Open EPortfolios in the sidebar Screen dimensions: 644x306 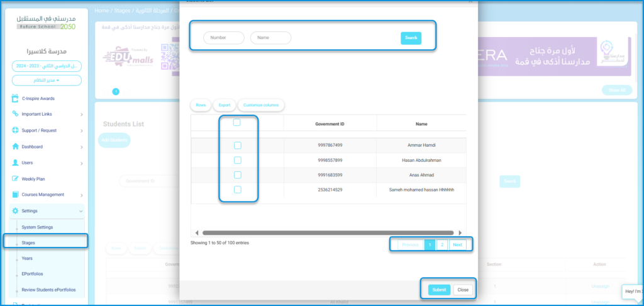(x=32, y=273)
